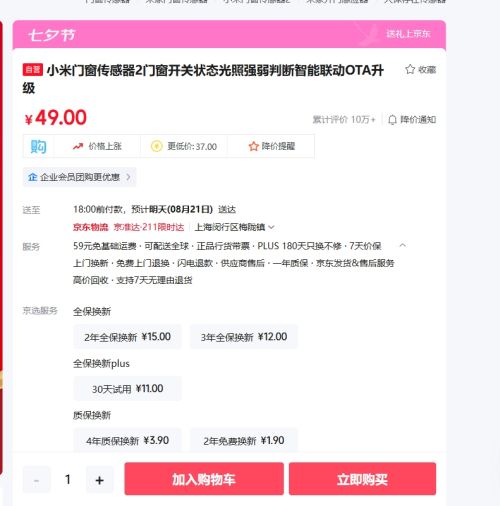This screenshot has width=500, height=506.
Task: Click the quantity input field
Action: coord(68,480)
